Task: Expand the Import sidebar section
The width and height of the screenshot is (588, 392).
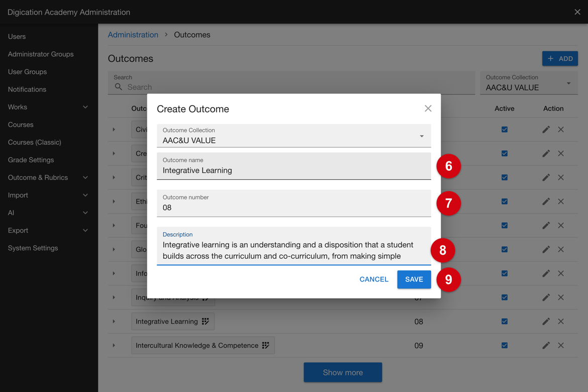Action: click(85, 195)
